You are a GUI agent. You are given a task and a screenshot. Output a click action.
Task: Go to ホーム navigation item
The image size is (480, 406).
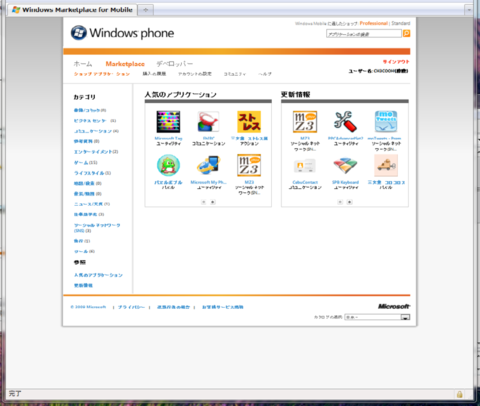click(83, 64)
